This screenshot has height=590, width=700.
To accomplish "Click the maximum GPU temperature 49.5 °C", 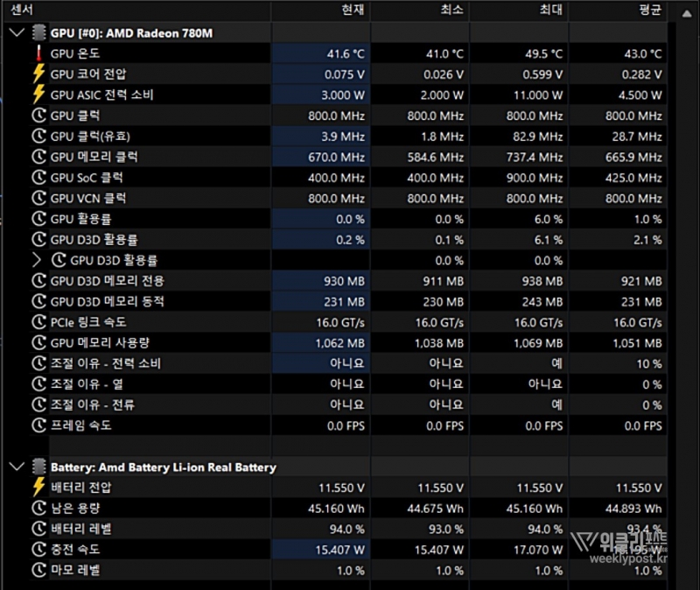I will pos(543,54).
